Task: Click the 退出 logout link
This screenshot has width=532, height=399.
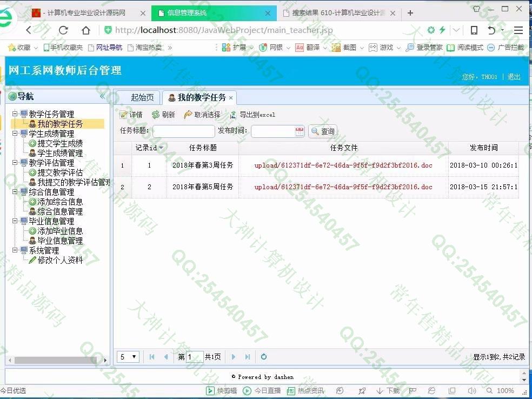Action: (x=514, y=77)
